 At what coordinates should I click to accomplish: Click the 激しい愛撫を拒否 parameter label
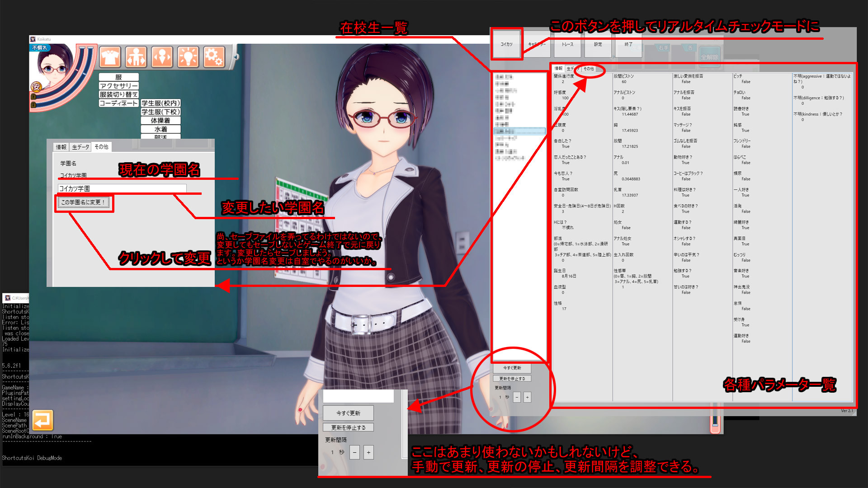coord(688,76)
